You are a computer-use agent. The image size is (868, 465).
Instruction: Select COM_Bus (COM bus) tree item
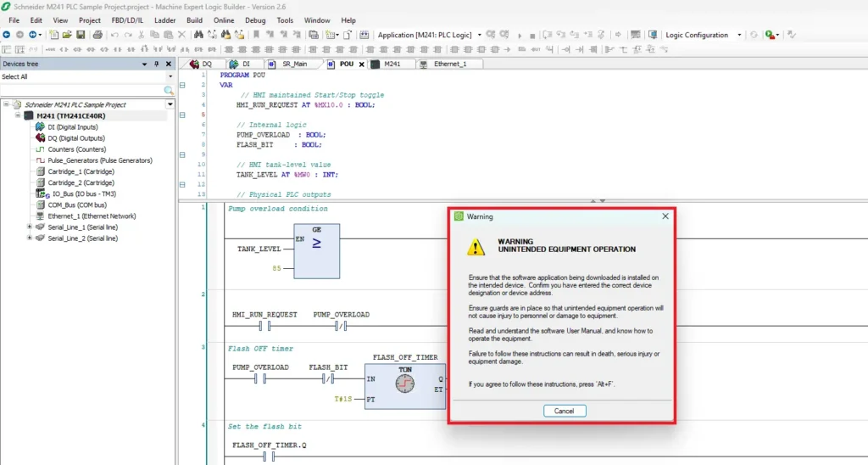pyautogui.click(x=77, y=204)
